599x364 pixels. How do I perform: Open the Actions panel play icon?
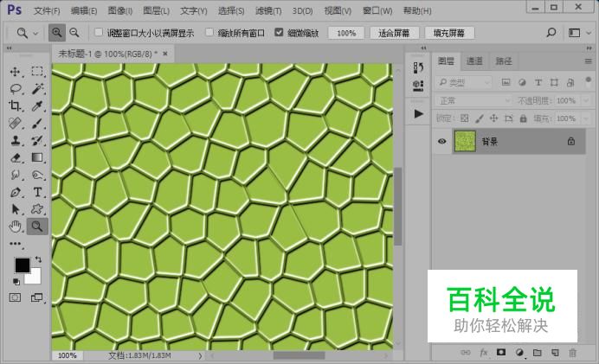tap(418, 114)
